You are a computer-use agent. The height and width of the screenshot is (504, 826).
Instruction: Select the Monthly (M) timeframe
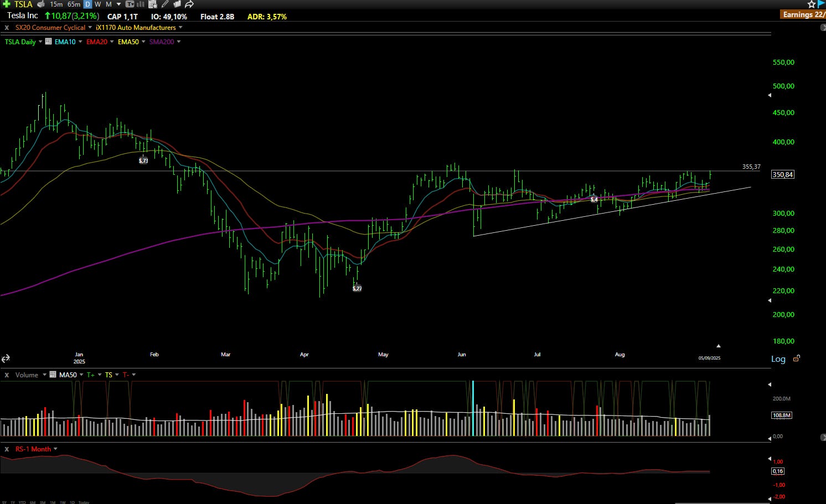109,4
